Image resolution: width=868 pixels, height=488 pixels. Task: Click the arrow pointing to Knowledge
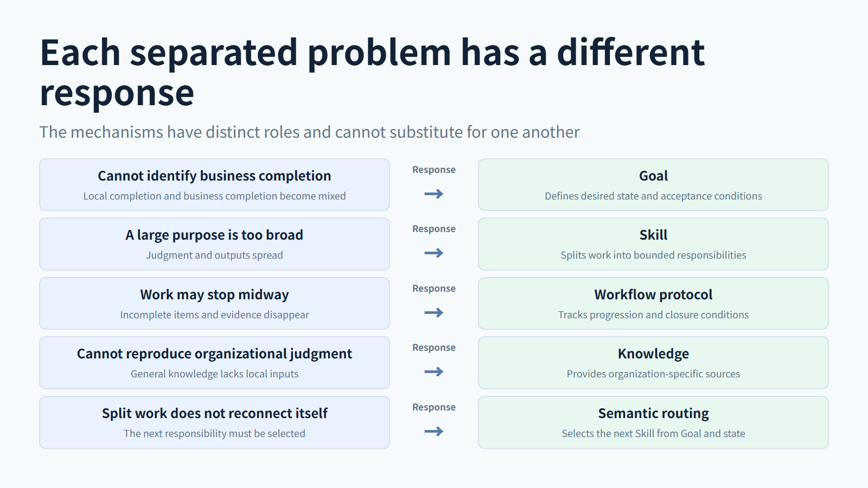(434, 372)
